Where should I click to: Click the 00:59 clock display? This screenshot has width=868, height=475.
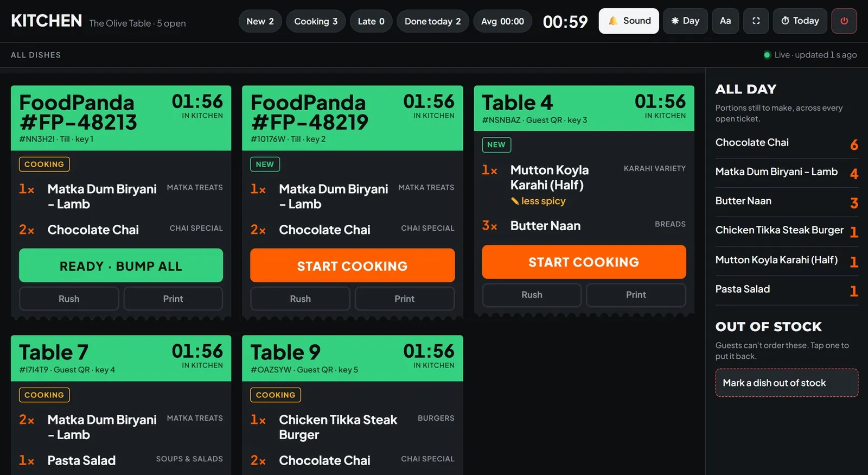565,22
